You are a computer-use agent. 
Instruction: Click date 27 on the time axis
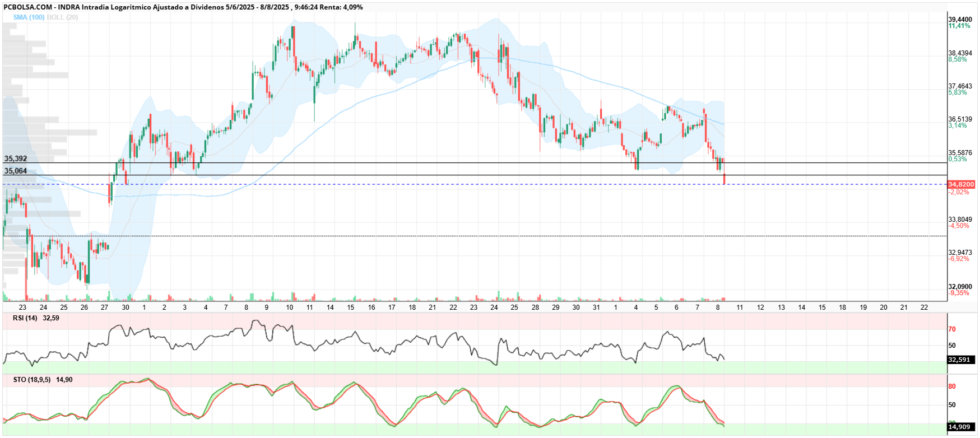pos(105,307)
